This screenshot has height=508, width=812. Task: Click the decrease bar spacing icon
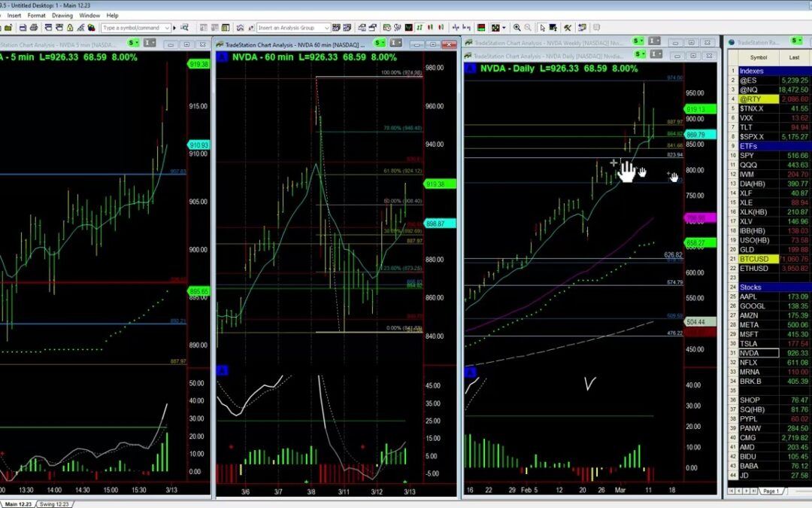tap(467, 28)
